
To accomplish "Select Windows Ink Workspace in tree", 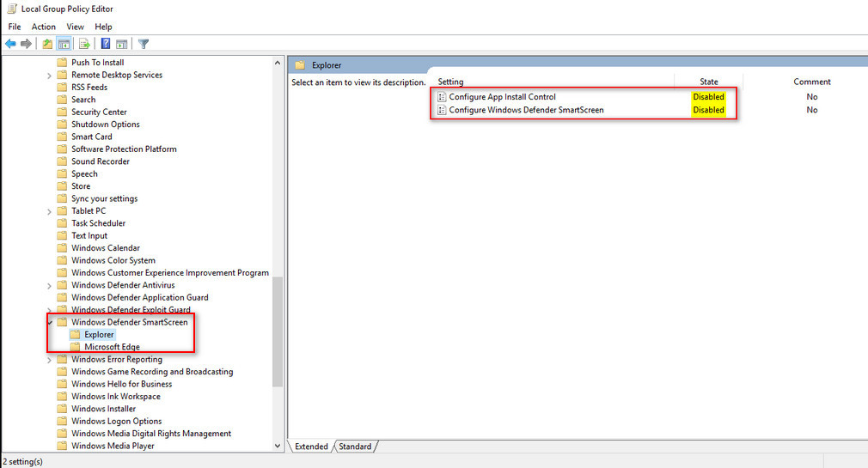I will pyautogui.click(x=116, y=397).
